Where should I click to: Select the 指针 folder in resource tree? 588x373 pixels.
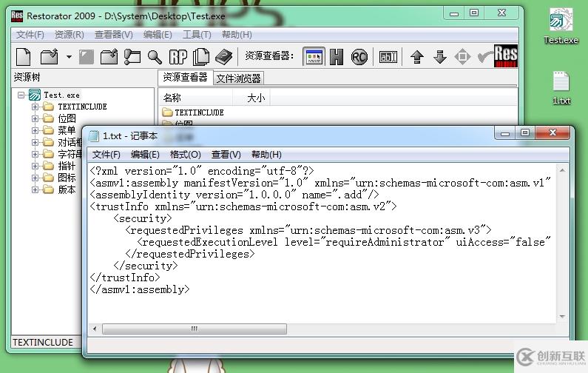point(67,166)
